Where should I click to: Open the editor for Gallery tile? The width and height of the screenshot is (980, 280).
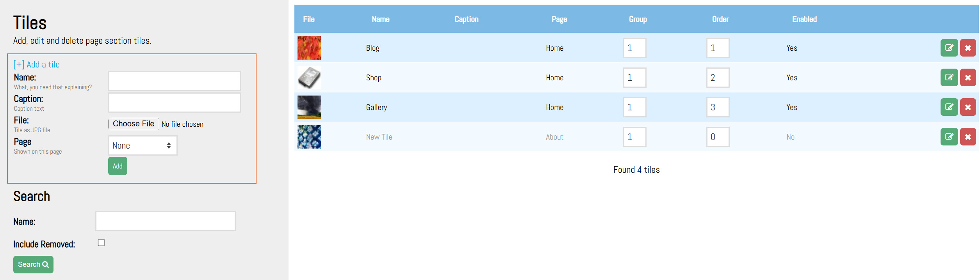click(x=949, y=107)
